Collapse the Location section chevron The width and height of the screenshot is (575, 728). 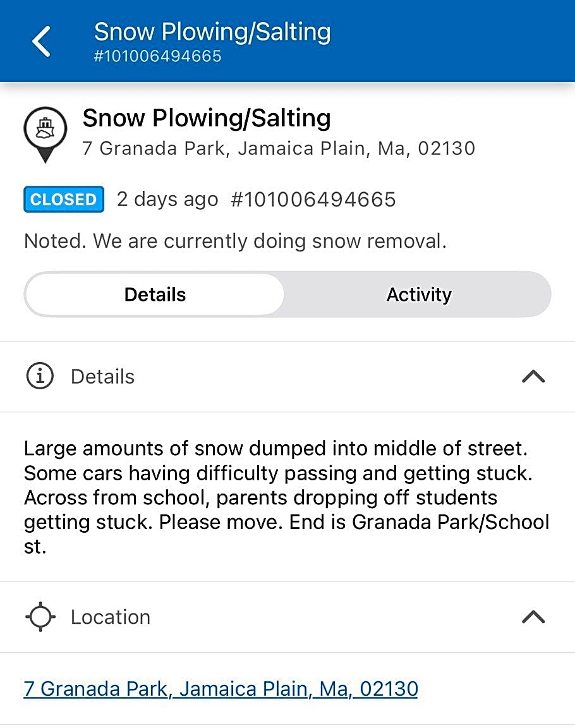533,617
